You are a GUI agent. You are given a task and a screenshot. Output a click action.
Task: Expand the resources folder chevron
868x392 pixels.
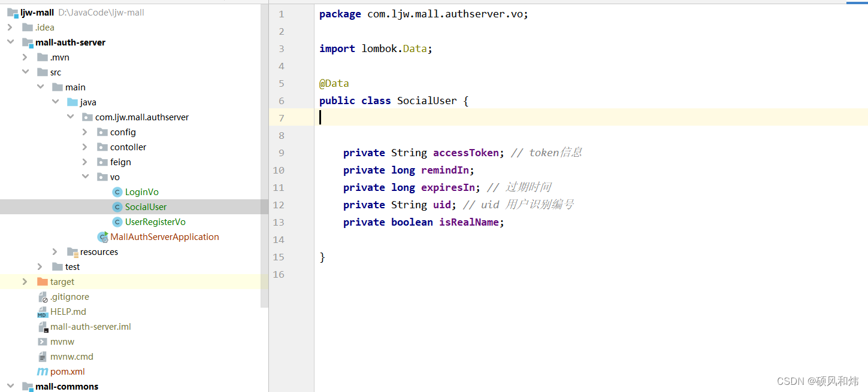coord(55,251)
